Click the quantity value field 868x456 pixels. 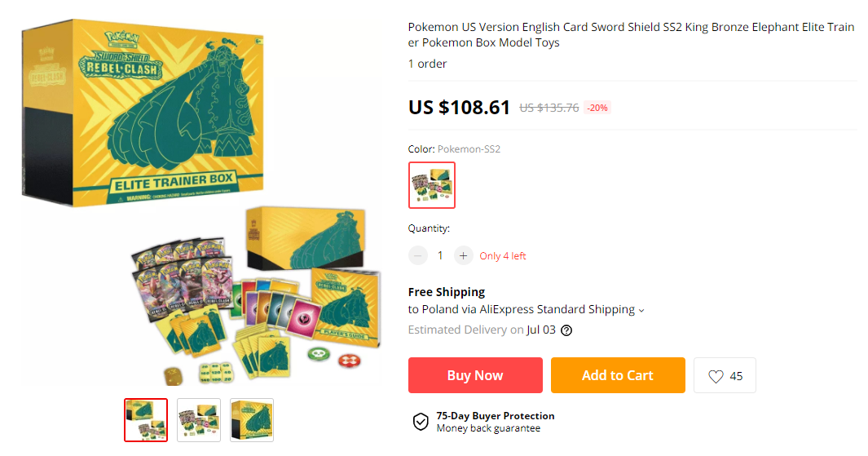tap(441, 255)
